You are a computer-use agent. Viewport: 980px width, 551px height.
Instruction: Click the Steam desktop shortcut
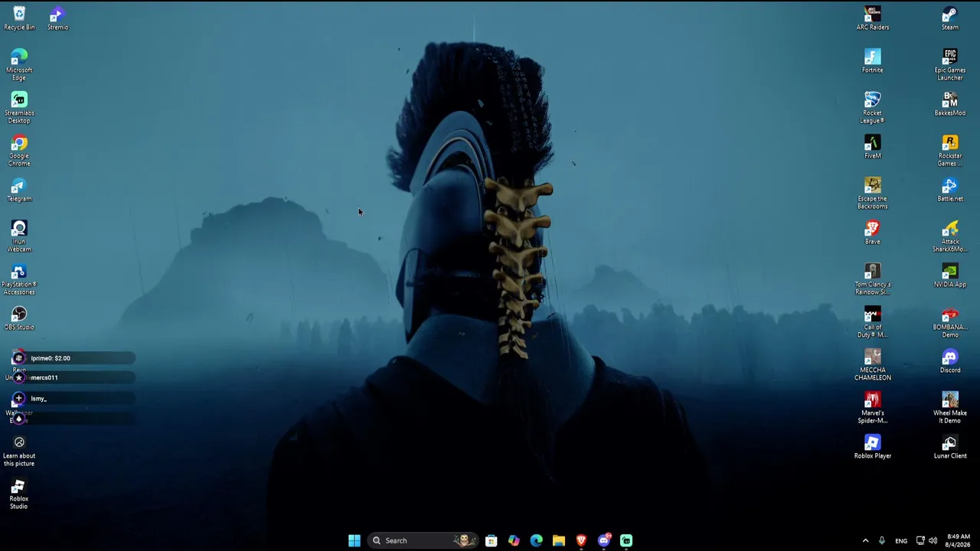click(x=950, y=18)
